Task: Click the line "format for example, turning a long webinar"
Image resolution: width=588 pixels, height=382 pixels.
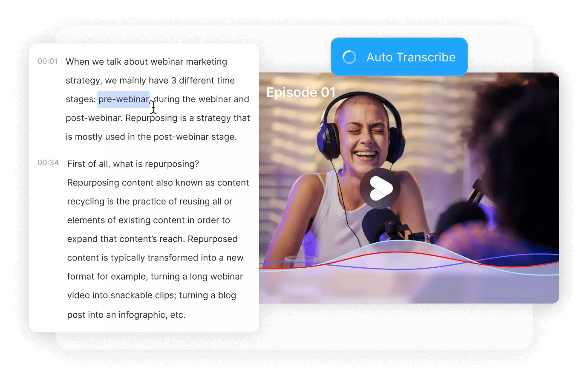Action: 155,277
